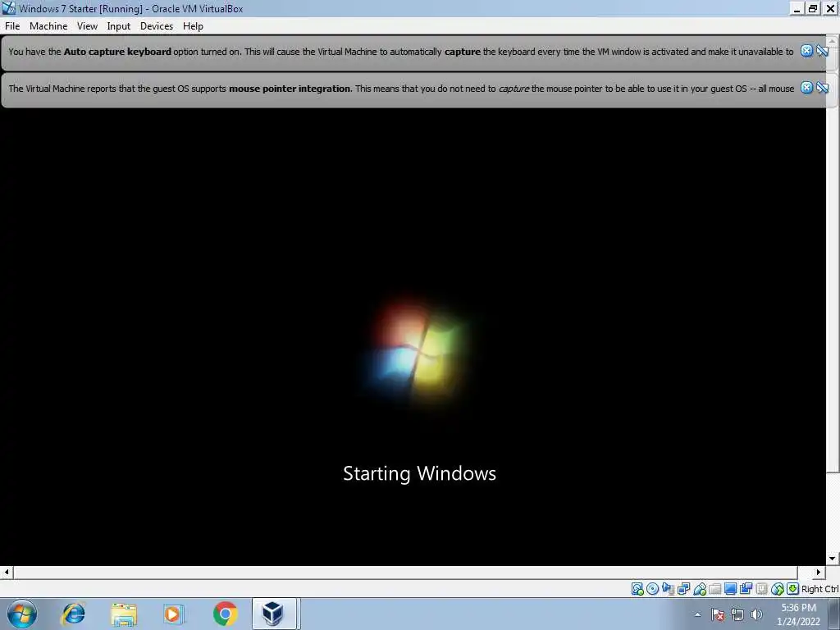Viewport: 840px width, 630px height.
Task: Launch Internet Explorer from the taskbar
Action: pyautogui.click(x=73, y=614)
